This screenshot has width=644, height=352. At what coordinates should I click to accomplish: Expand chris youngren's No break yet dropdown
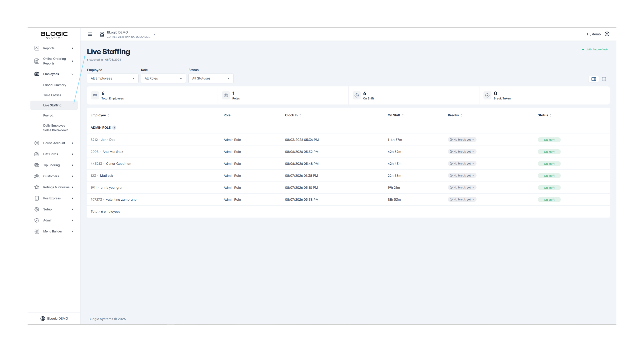click(462, 187)
